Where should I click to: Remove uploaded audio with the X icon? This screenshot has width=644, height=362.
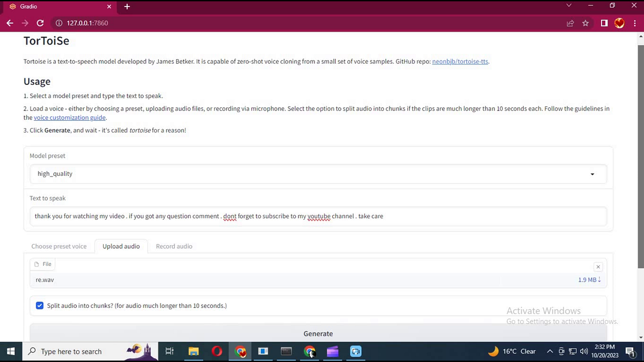coord(598,267)
